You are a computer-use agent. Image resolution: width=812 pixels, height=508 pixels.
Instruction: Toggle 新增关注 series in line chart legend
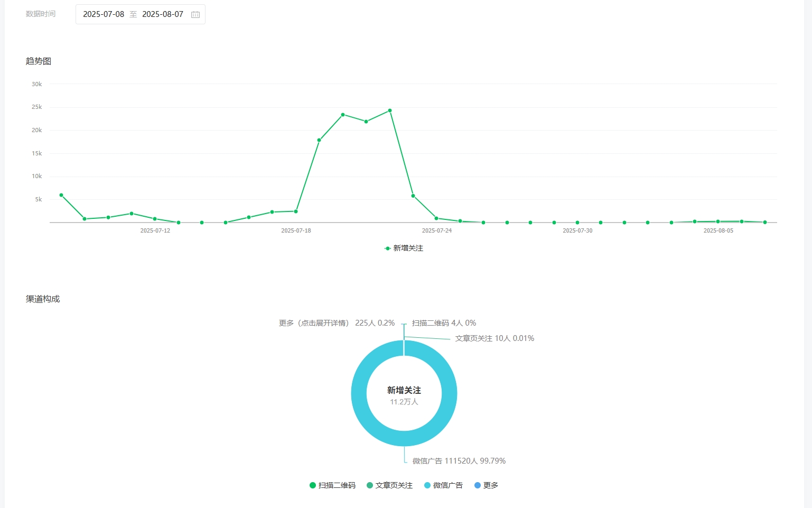[x=404, y=248]
